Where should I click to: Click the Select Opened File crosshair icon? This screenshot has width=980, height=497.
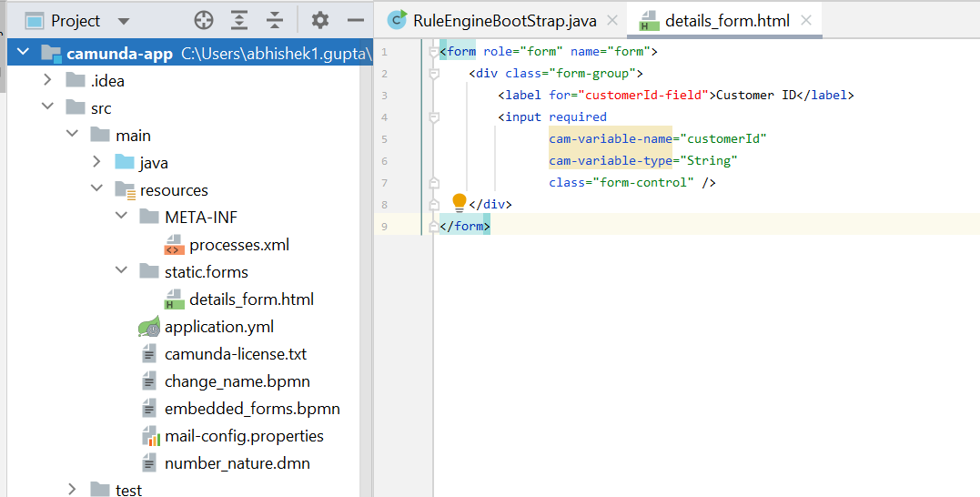[x=204, y=21]
